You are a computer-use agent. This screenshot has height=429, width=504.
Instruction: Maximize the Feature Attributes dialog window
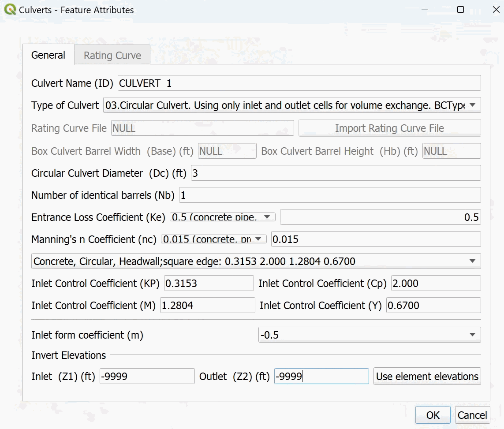click(460, 10)
